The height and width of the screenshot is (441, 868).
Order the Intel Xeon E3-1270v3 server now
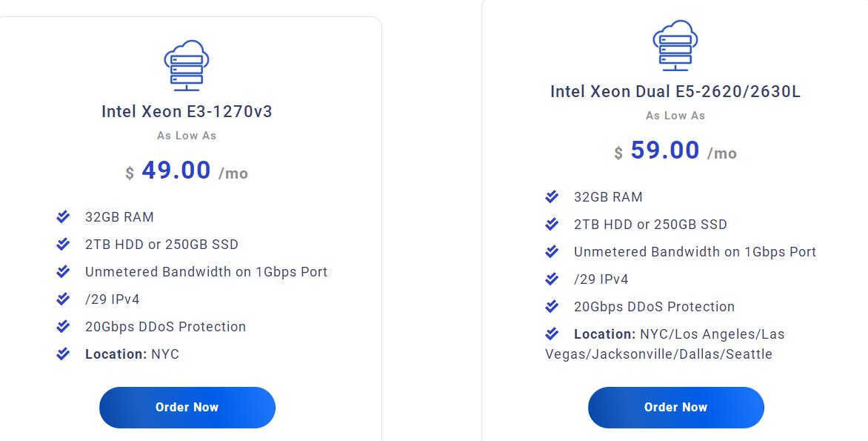pos(187,407)
